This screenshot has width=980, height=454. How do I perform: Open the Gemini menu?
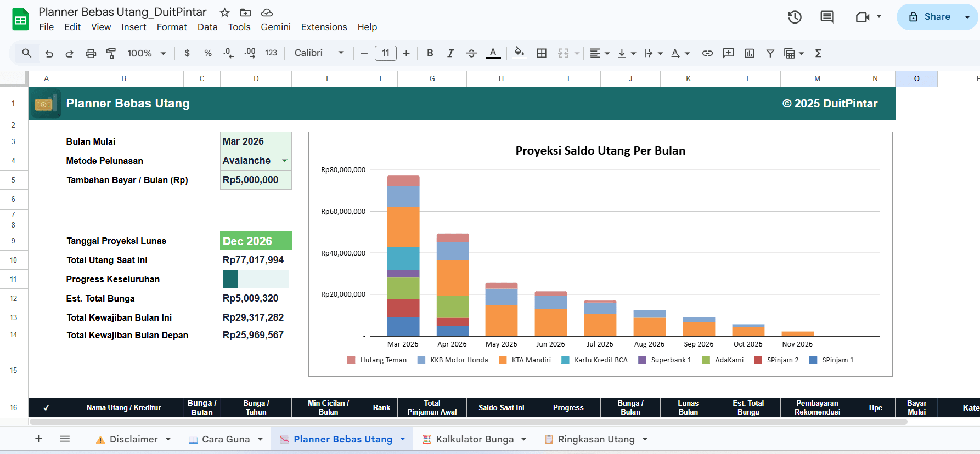[275, 27]
